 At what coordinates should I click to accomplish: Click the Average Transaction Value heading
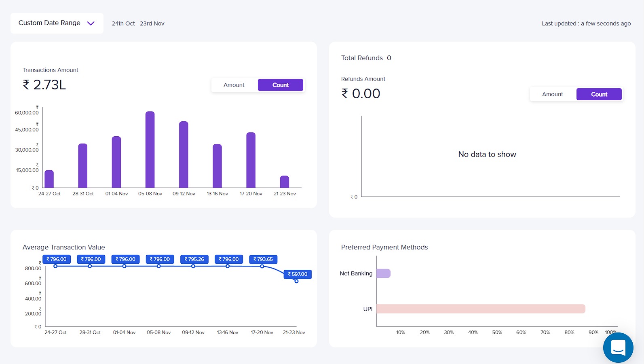pos(64,247)
